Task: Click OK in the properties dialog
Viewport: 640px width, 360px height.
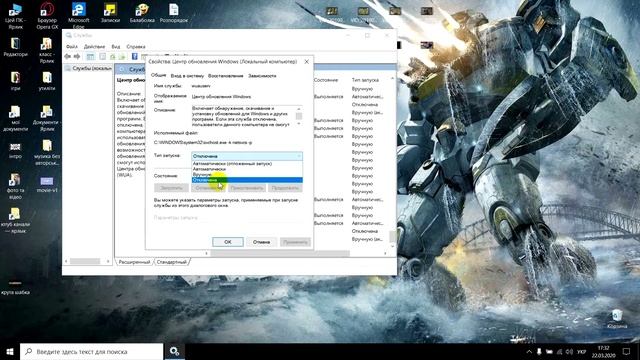Action: tap(228, 242)
